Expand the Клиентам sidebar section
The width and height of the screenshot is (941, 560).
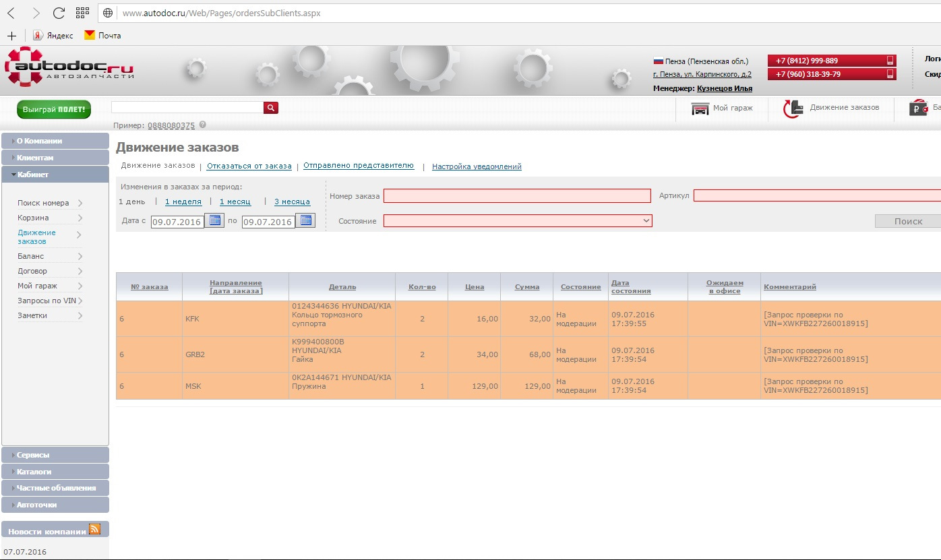(55, 158)
